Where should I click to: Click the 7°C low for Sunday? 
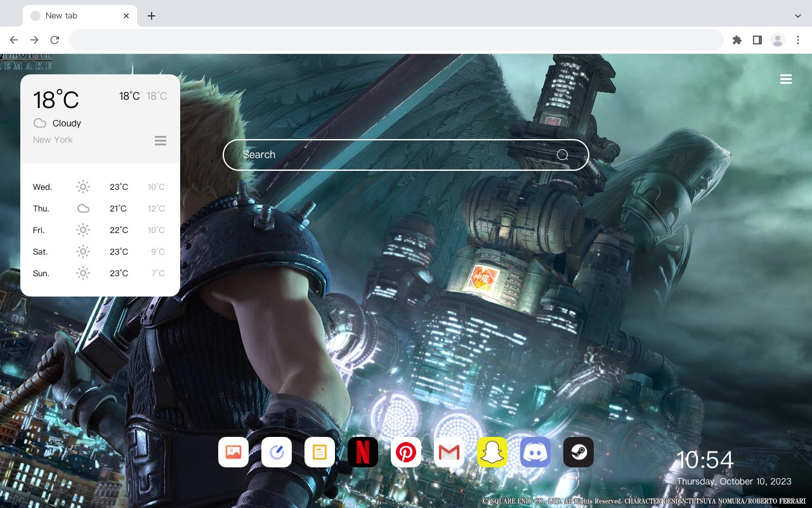coord(158,273)
